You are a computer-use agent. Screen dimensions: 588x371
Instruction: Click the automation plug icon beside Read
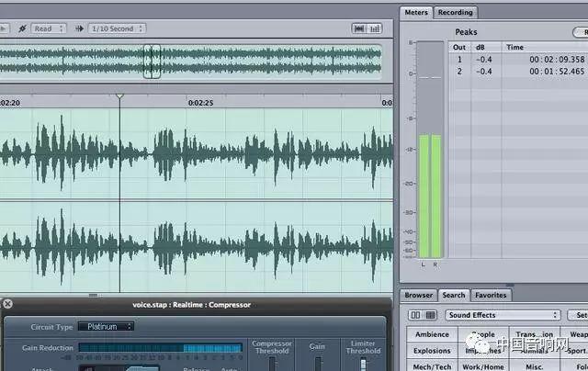[x=22, y=28]
